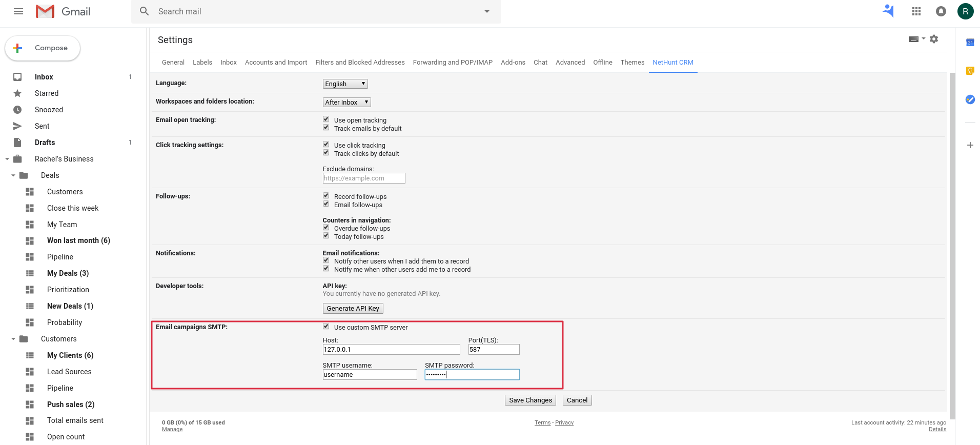The height and width of the screenshot is (445, 980).
Task: Open the Language dropdown set to English
Action: click(x=345, y=84)
